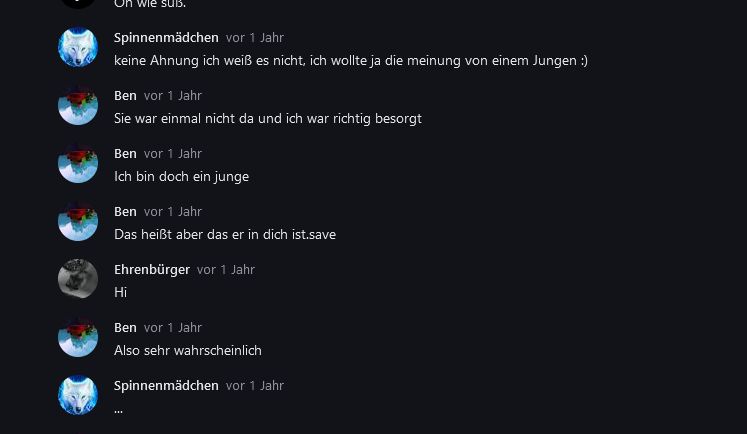Click the Ben username above 'Sie war einmal nicht da'

point(125,96)
